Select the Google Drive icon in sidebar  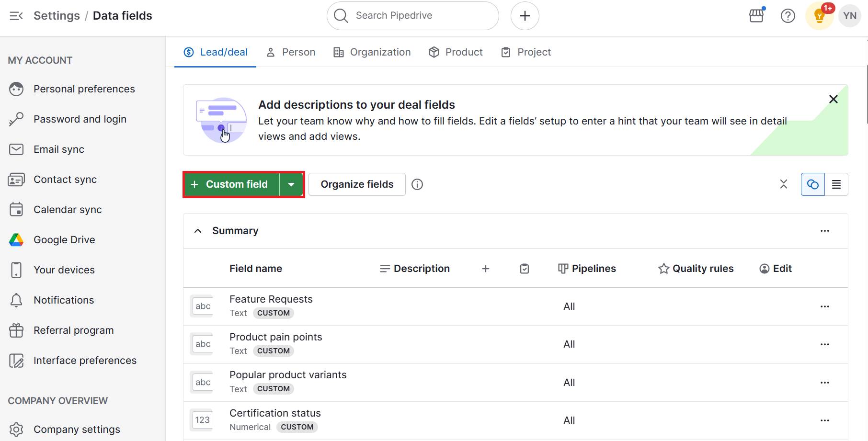(x=16, y=239)
